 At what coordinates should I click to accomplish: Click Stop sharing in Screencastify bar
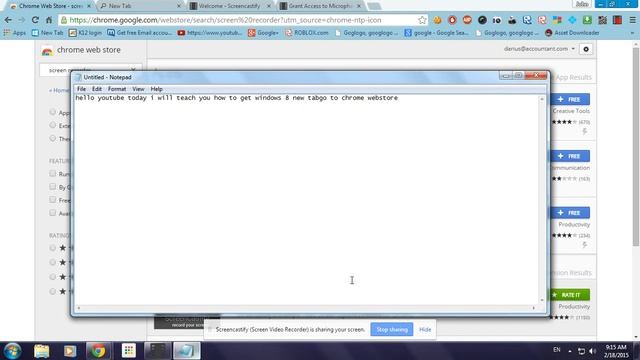click(x=392, y=329)
